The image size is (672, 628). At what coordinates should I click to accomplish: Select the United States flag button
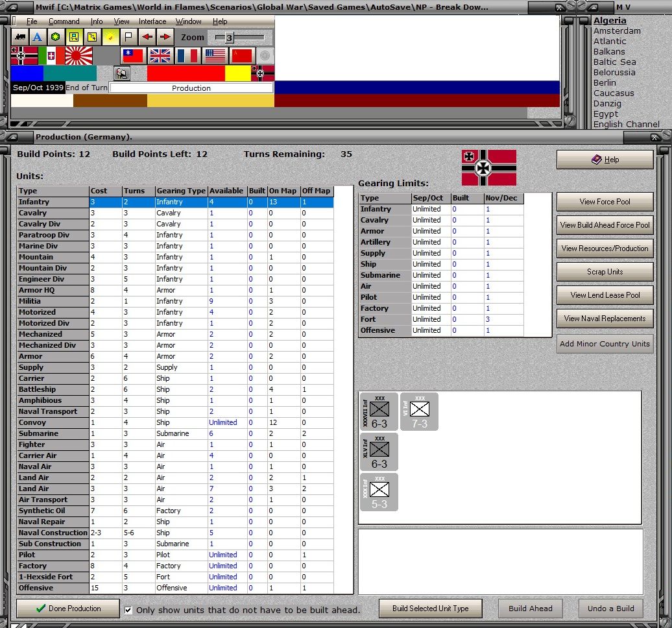click(215, 56)
